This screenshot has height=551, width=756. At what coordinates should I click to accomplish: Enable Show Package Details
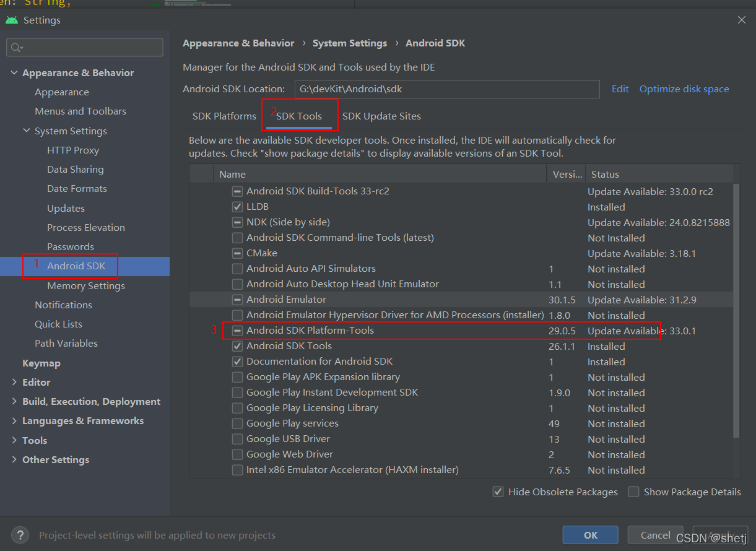click(x=633, y=492)
